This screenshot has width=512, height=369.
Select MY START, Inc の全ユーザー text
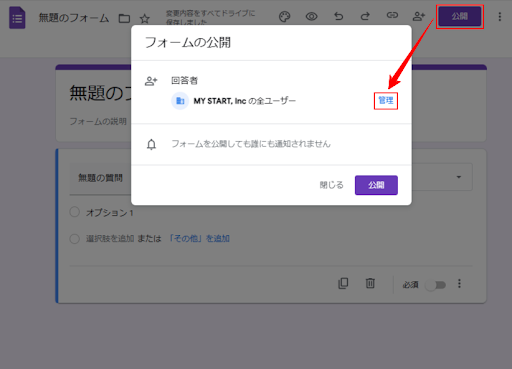[245, 101]
